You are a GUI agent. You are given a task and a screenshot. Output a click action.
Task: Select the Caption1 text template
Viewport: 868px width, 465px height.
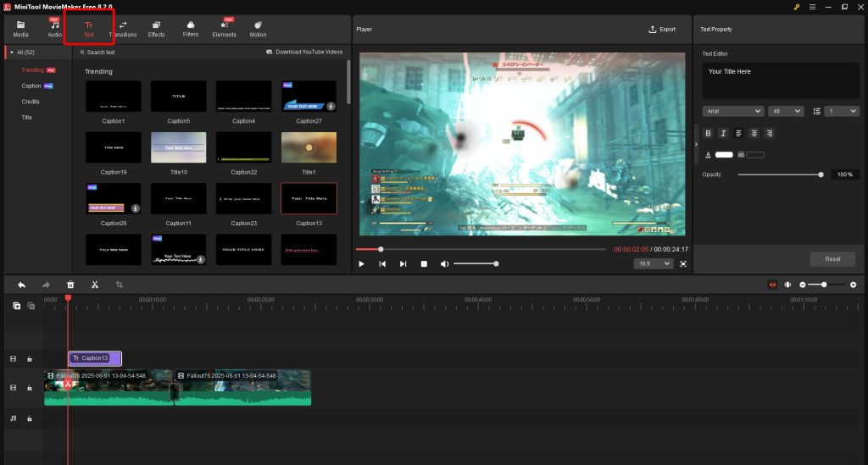114,97
